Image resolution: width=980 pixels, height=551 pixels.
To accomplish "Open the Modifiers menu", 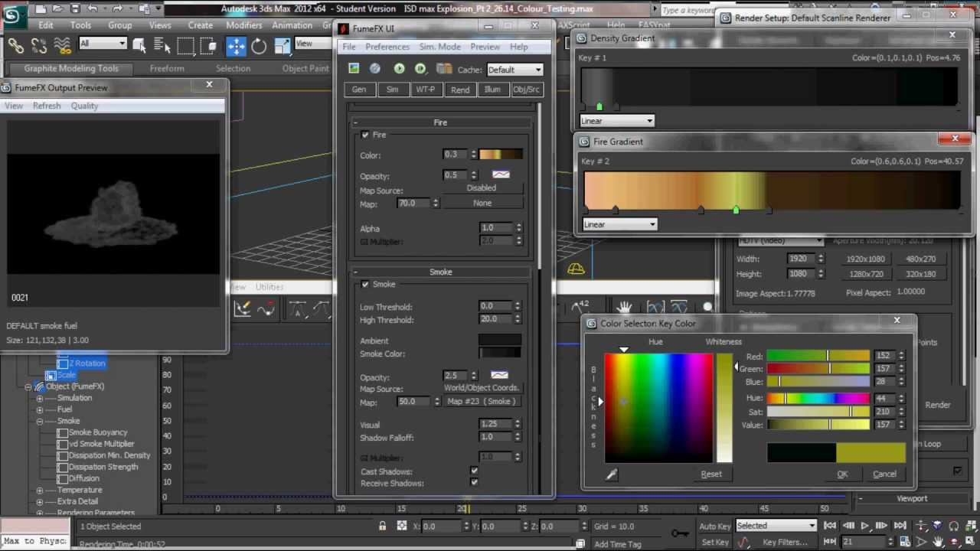I will 244,25.
